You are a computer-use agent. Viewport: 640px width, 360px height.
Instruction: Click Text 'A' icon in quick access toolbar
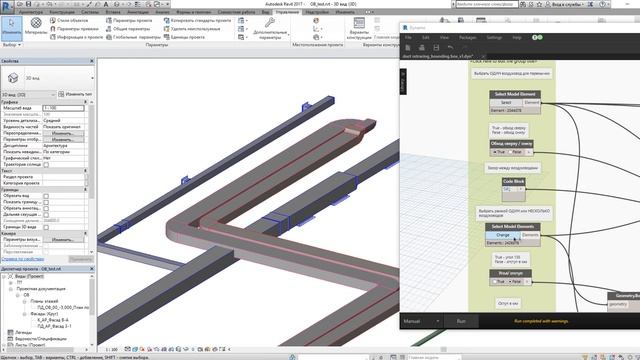[x=106, y=4]
